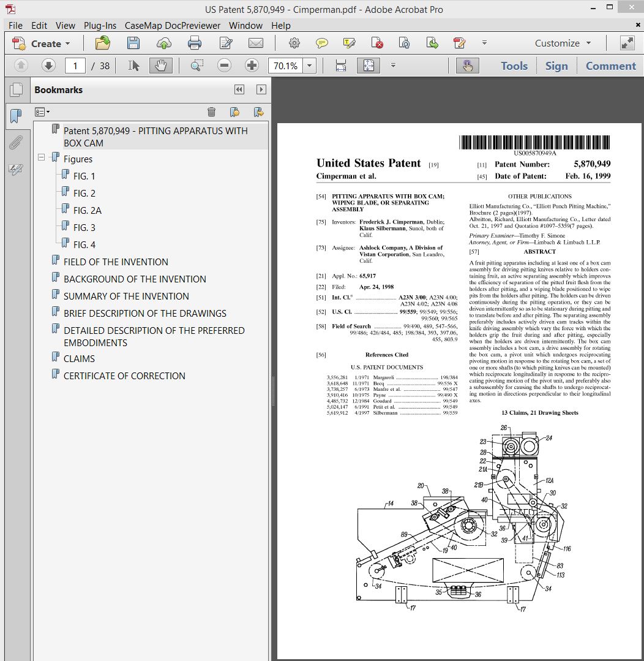Click the page number input field

coord(75,66)
